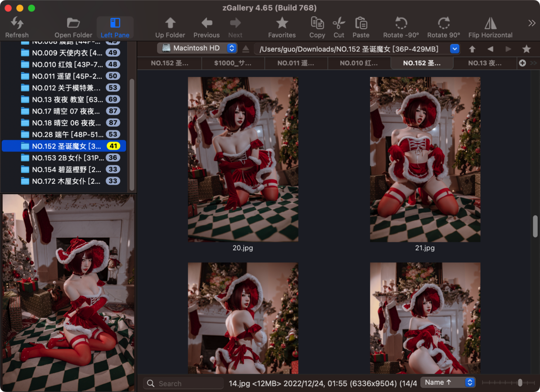The image size is (540, 392).
Task: Select folder NO.17 晴空 07
Action: (64, 111)
